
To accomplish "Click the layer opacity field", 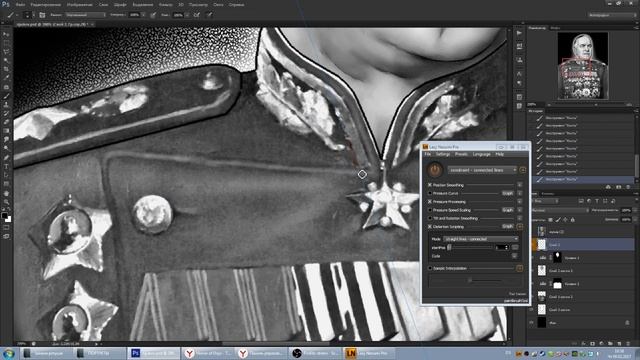I will click(x=626, y=210).
